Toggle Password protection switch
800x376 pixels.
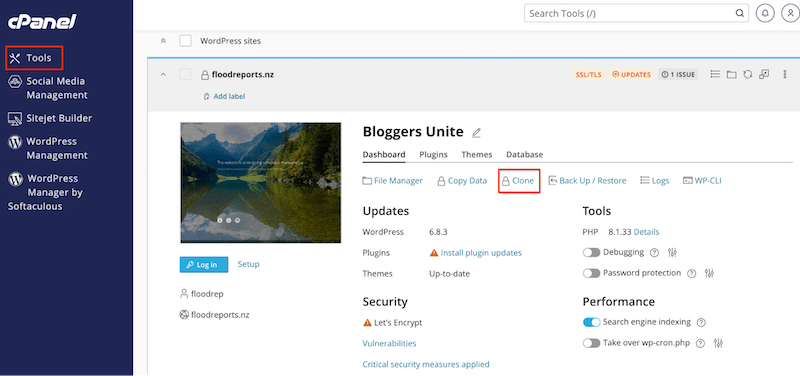591,273
